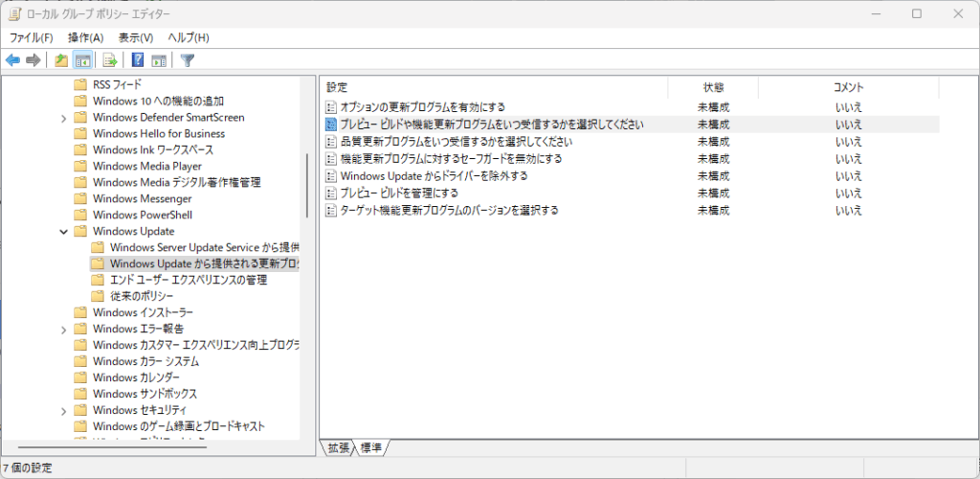
Task: Select Windows Hello for Business folder
Action: 159,133
